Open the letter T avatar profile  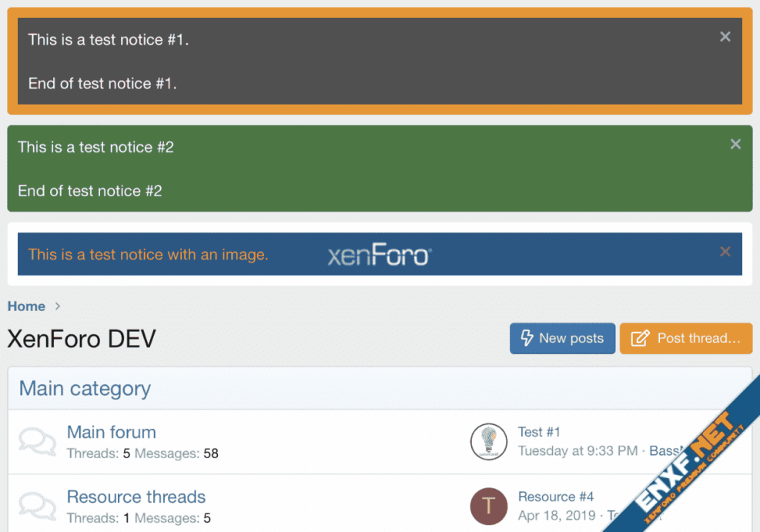click(488, 507)
